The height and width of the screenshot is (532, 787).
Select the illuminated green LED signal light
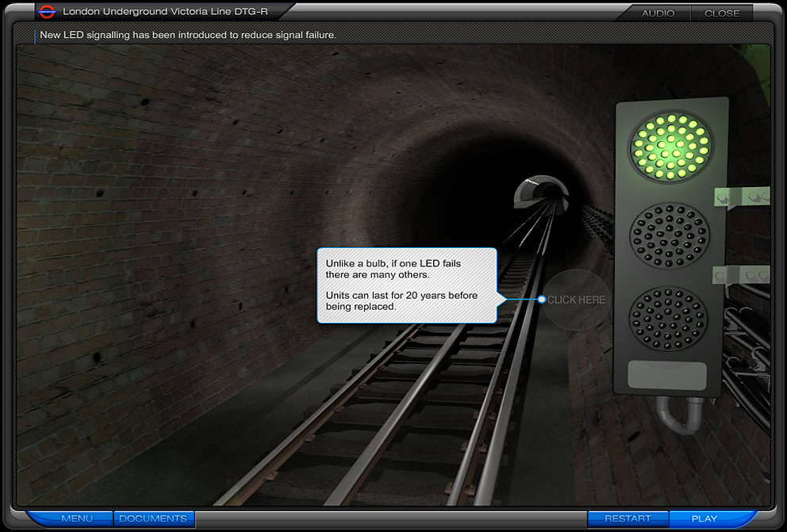point(670,146)
